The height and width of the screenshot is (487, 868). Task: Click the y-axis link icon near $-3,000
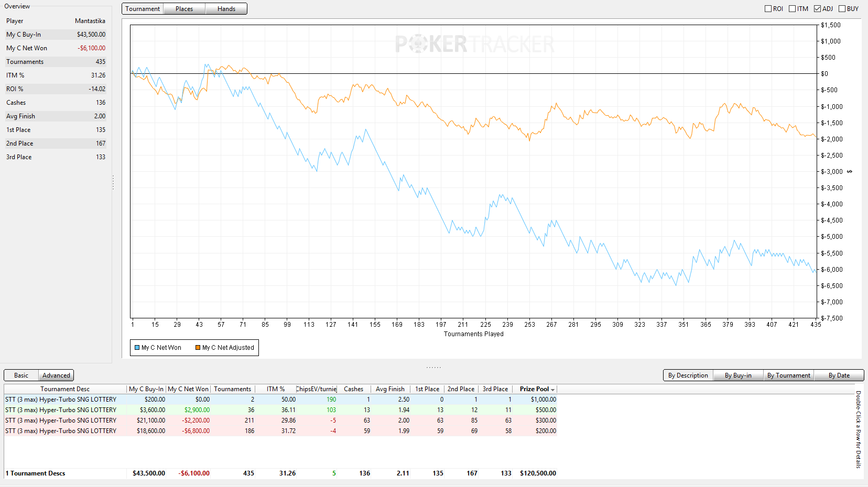coord(850,172)
